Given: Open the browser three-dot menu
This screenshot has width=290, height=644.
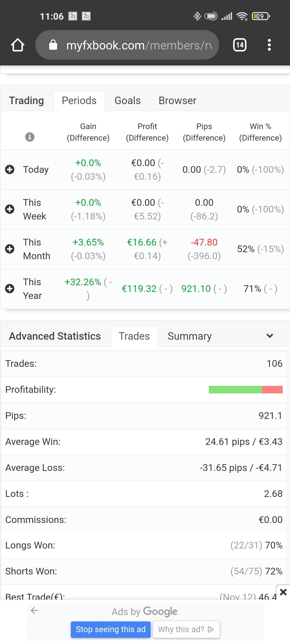Looking at the screenshot, I should click(269, 45).
